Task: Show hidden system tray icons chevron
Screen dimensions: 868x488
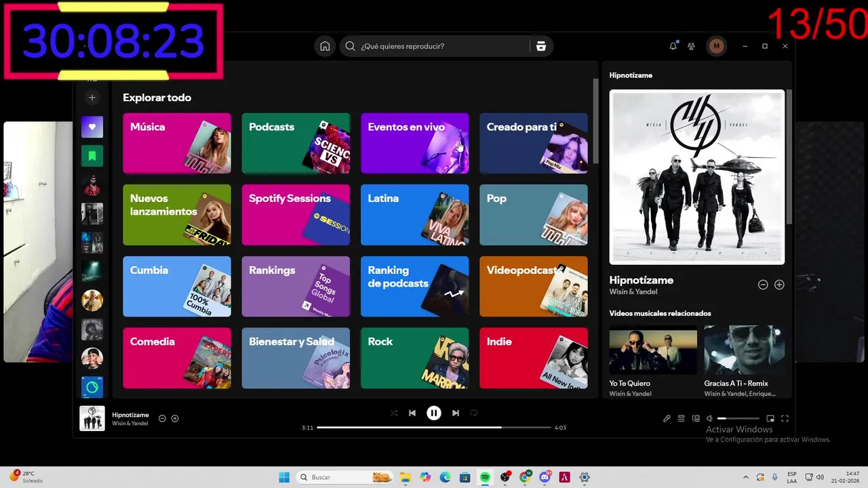Action: click(x=746, y=477)
